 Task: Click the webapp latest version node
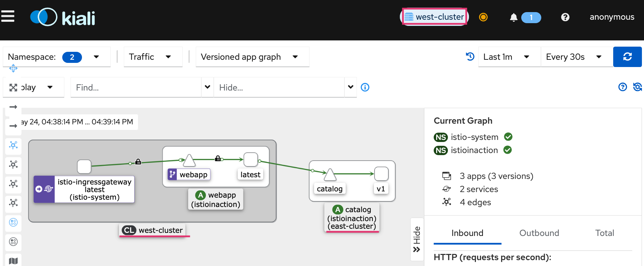click(x=251, y=159)
